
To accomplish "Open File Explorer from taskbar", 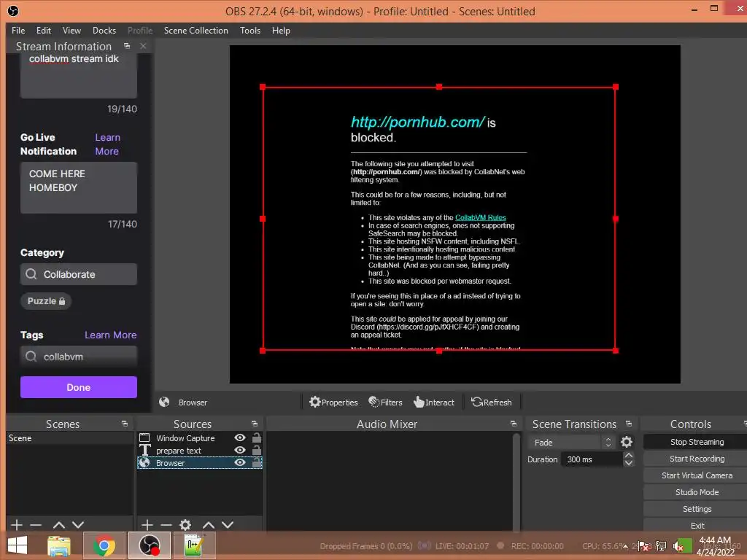I will 59,545.
